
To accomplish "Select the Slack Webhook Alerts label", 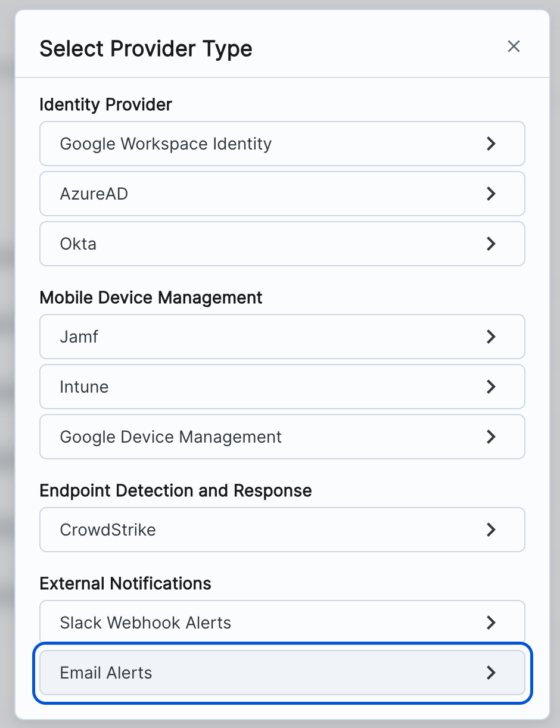I will (145, 623).
